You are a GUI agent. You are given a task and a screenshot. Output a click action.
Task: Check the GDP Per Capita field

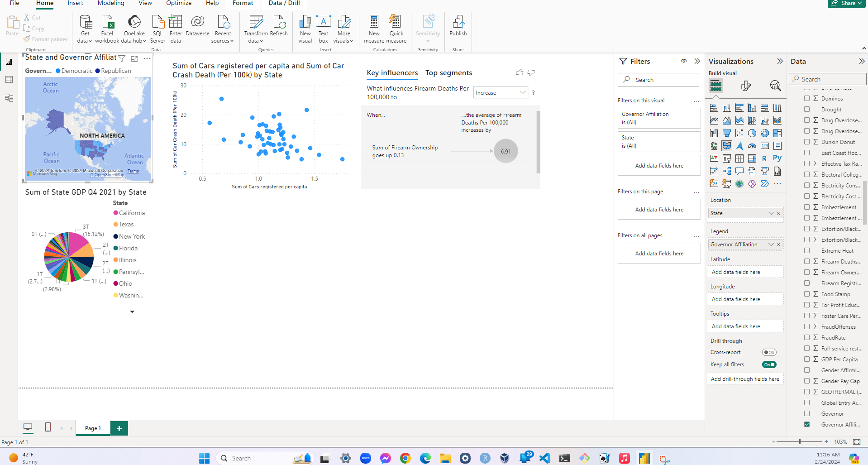(x=807, y=359)
